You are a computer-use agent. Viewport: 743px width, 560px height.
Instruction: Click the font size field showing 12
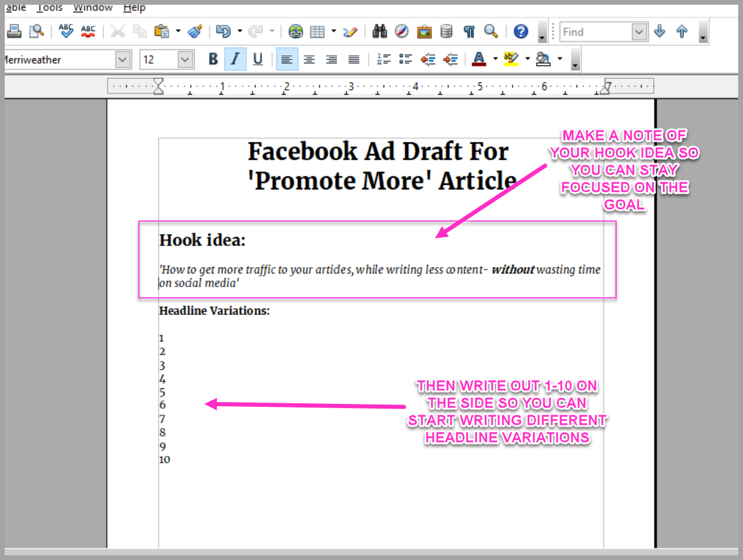[158, 60]
